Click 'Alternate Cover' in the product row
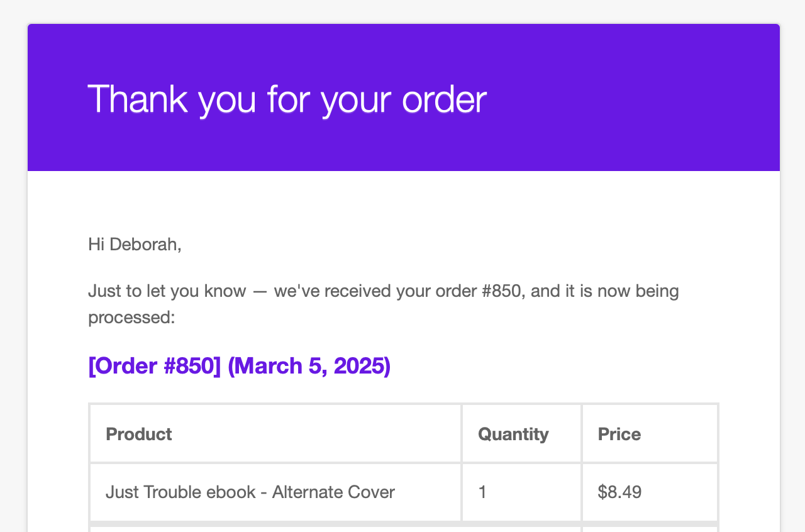 click(333, 492)
